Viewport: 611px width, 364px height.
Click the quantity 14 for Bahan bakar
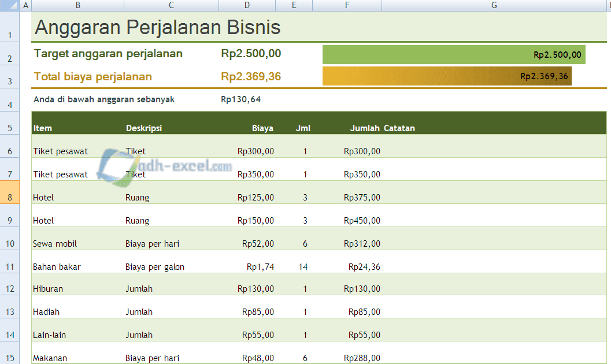point(303,266)
